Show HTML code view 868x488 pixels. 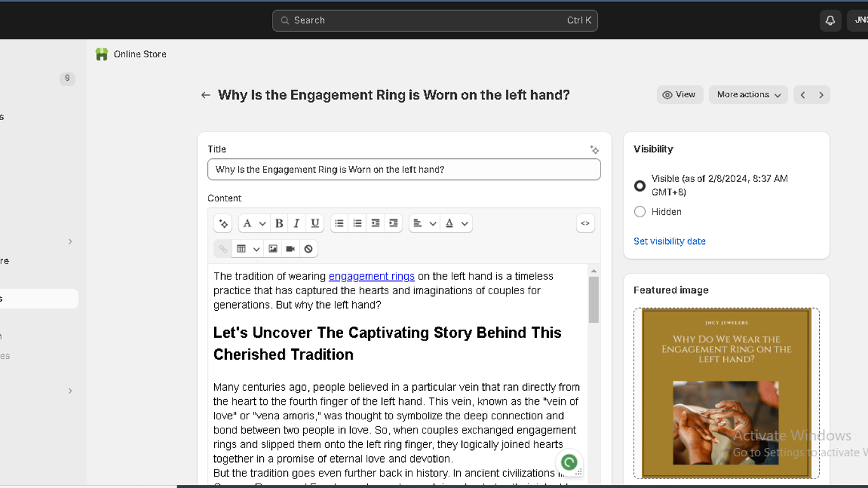tap(585, 224)
